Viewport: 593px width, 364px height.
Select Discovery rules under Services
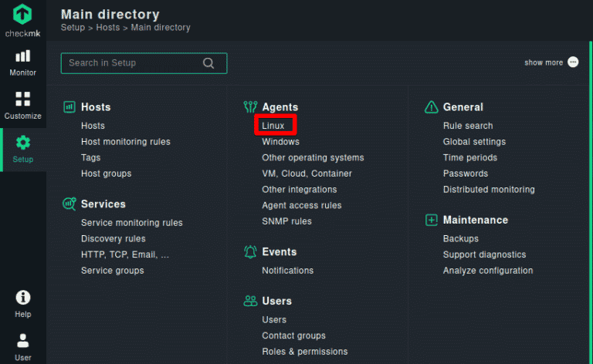coord(114,238)
